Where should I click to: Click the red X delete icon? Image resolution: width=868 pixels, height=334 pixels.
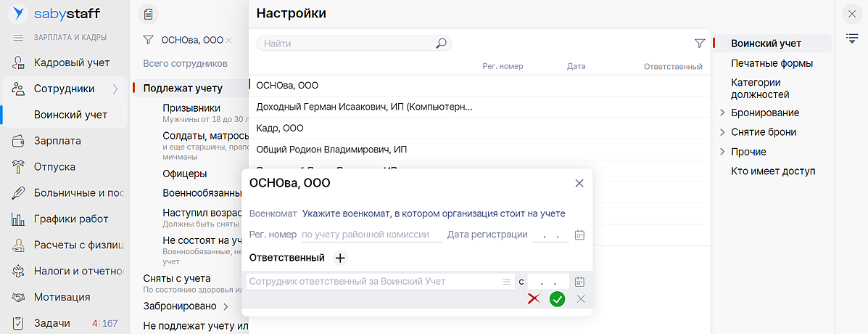[534, 298]
